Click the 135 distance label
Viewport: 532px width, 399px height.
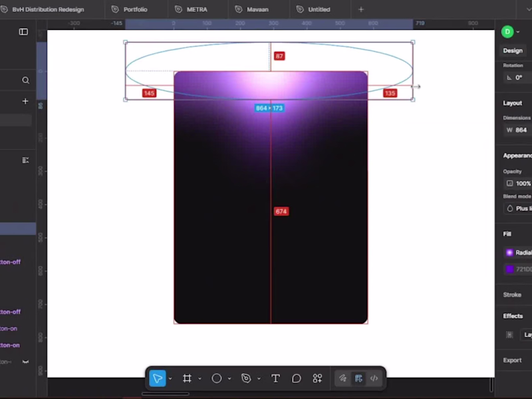click(390, 93)
